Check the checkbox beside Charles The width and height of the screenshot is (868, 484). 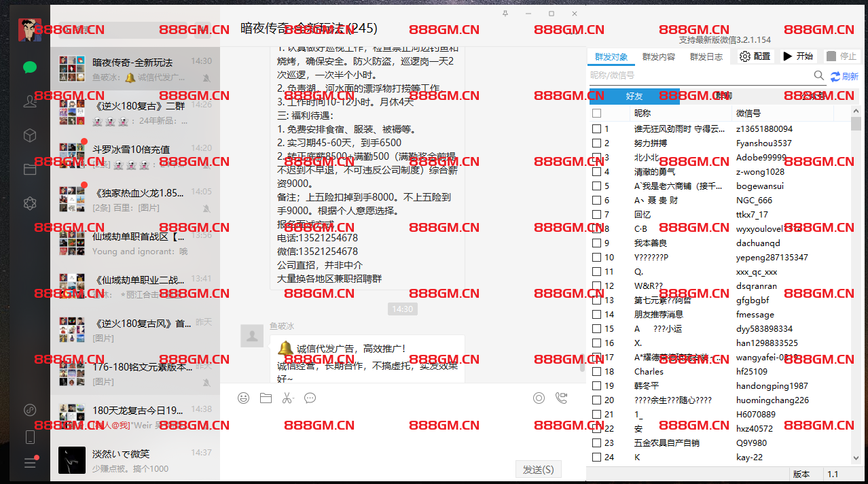click(x=596, y=371)
